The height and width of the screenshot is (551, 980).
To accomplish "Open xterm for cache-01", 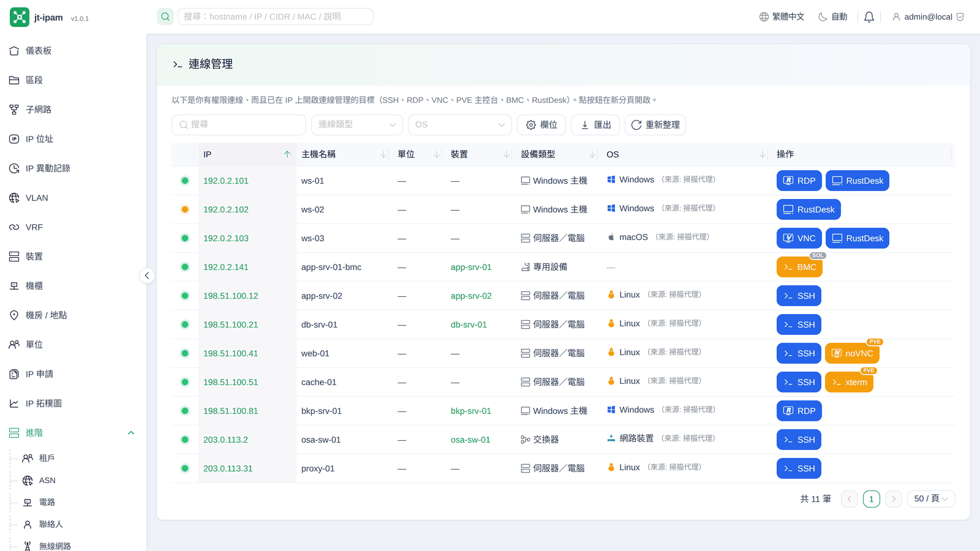I will 849,382.
